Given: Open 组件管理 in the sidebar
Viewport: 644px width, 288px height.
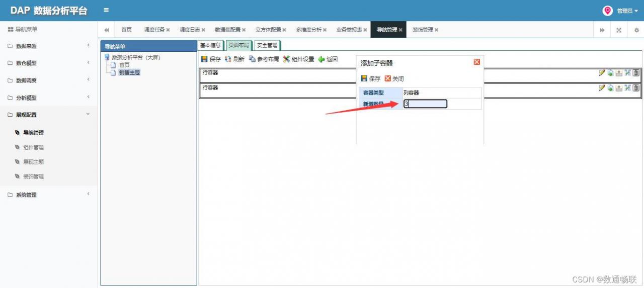Looking at the screenshot, I should tap(33, 147).
